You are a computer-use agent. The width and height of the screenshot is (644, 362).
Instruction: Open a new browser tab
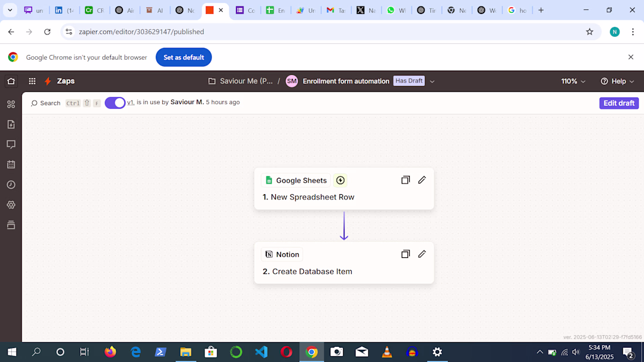click(x=541, y=11)
